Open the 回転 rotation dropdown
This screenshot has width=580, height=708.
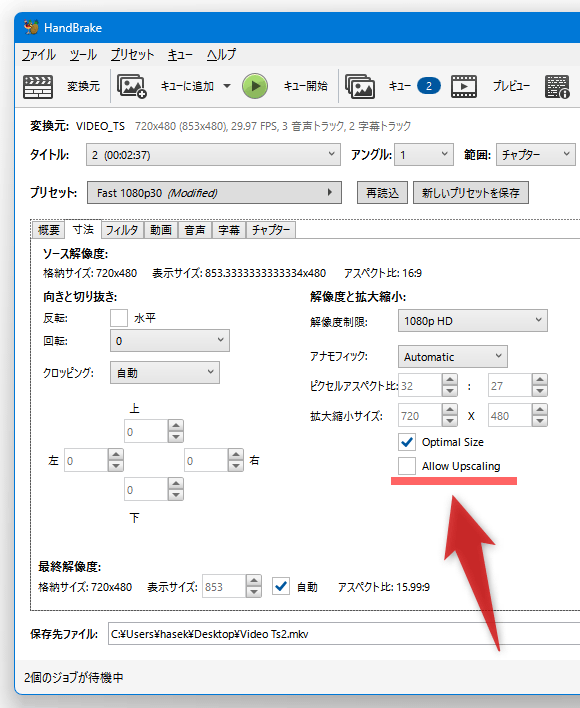170,340
